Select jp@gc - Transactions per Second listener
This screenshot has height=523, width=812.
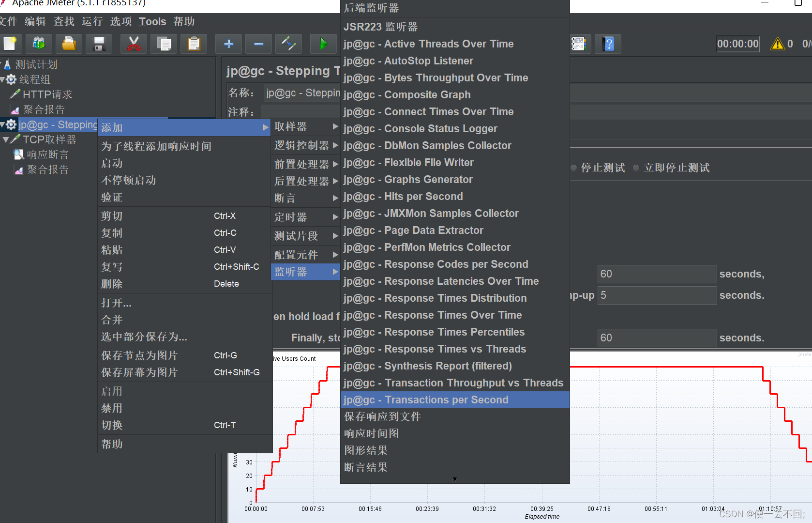[x=455, y=400]
